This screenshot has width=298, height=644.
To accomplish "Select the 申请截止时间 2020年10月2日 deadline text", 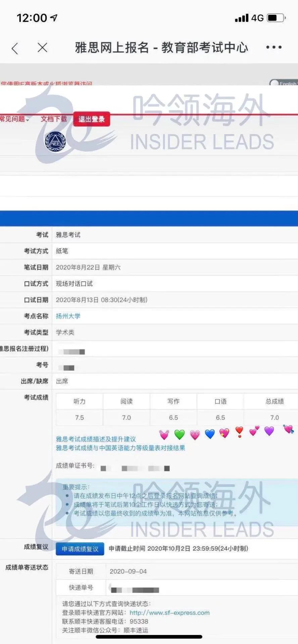I will [179, 548].
